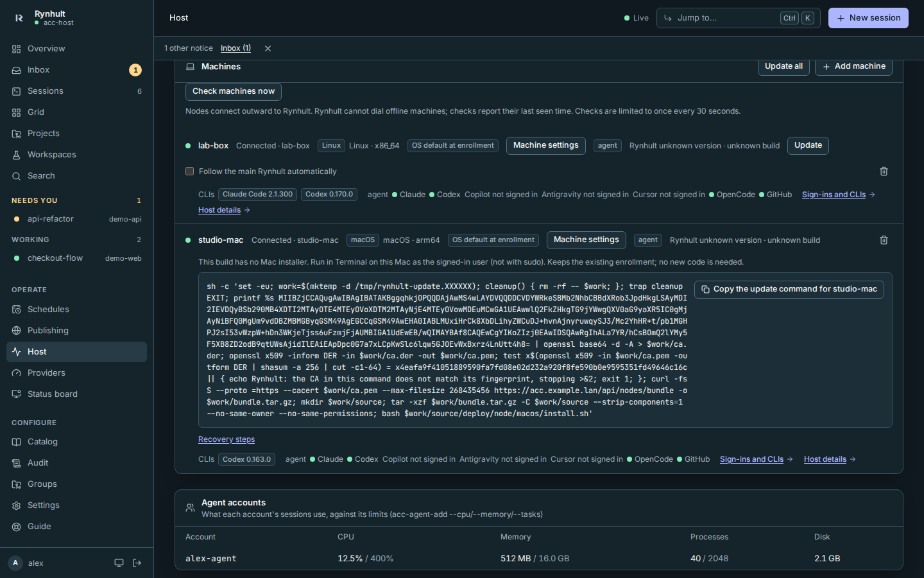Click the monitor display icon beside alex
Screen dimensions: 924x578
point(119,563)
